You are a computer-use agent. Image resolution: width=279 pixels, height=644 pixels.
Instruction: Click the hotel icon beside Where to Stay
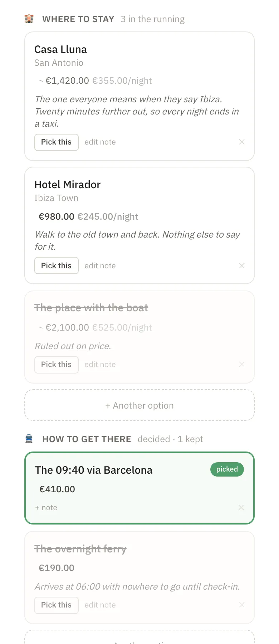click(x=29, y=19)
